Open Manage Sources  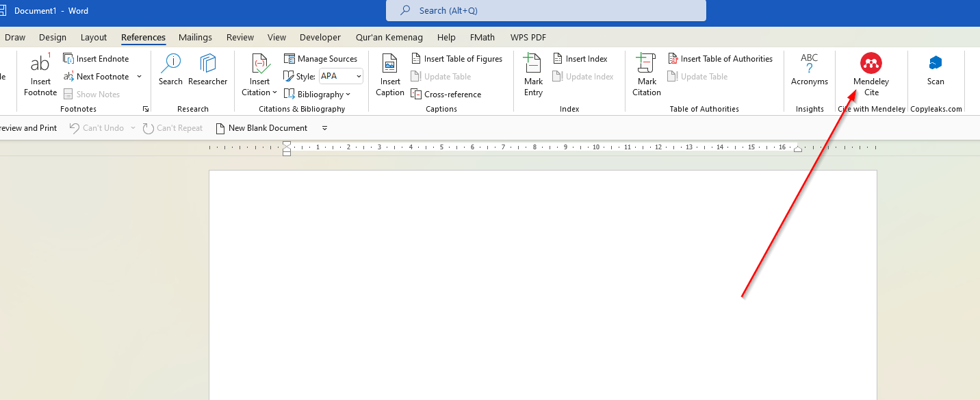[x=322, y=58]
